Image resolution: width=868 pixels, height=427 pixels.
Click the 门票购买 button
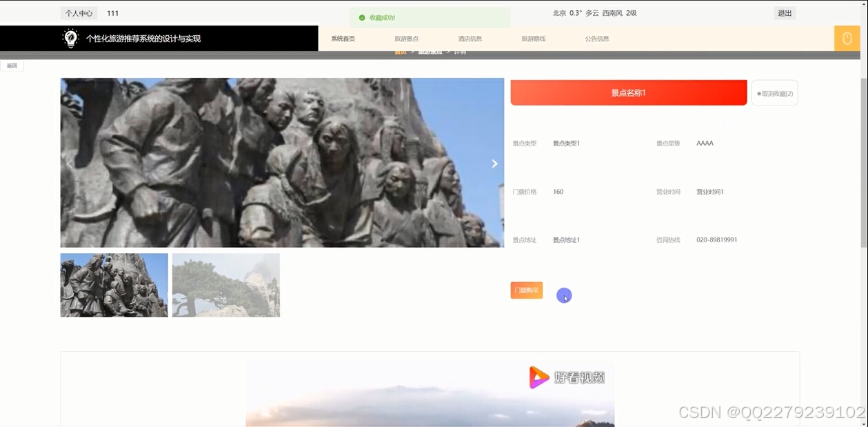(527, 290)
